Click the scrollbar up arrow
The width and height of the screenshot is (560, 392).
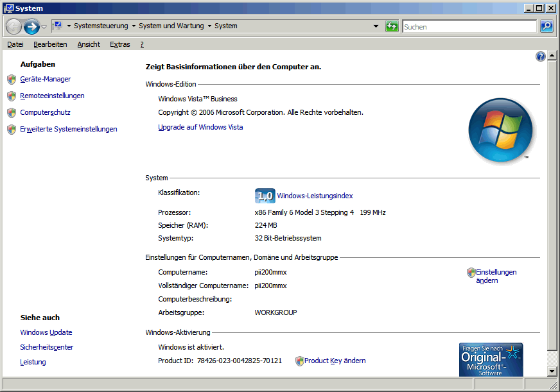tap(552, 55)
